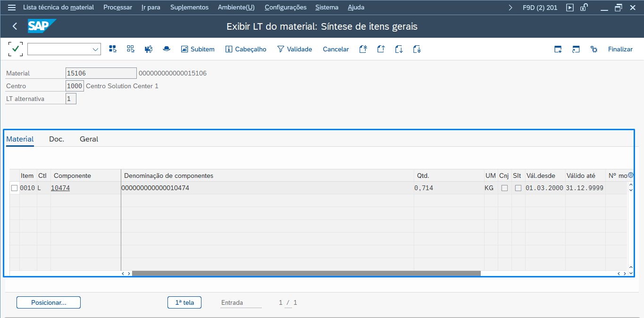Open the Configurações menu
This screenshot has width=644, height=318.
click(x=285, y=8)
